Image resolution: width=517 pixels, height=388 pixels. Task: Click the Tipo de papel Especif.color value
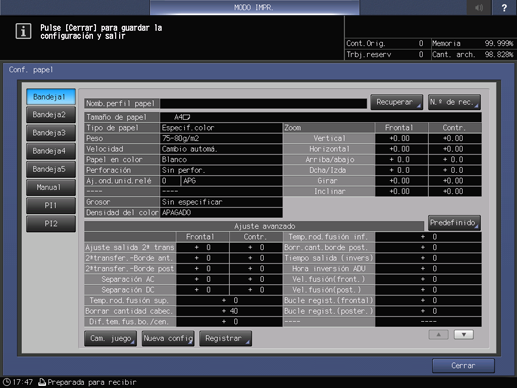tap(221, 128)
